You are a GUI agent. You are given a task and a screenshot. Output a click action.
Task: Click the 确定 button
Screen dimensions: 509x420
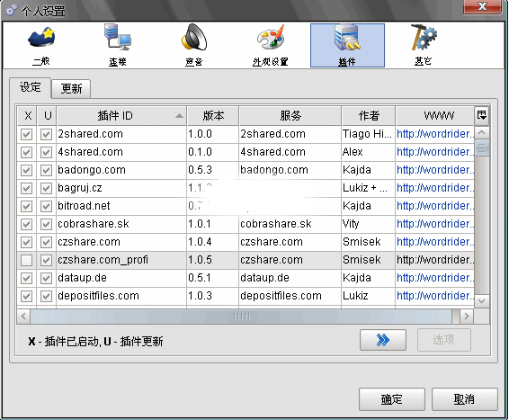point(392,399)
